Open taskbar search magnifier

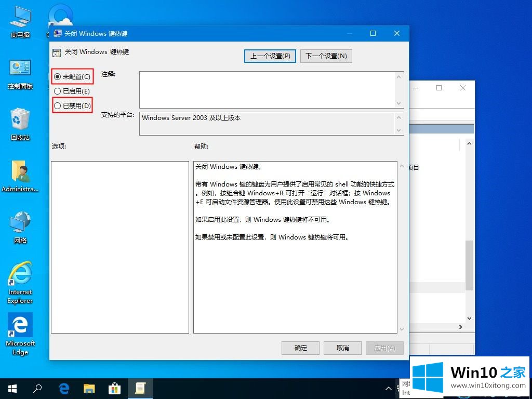37,389
